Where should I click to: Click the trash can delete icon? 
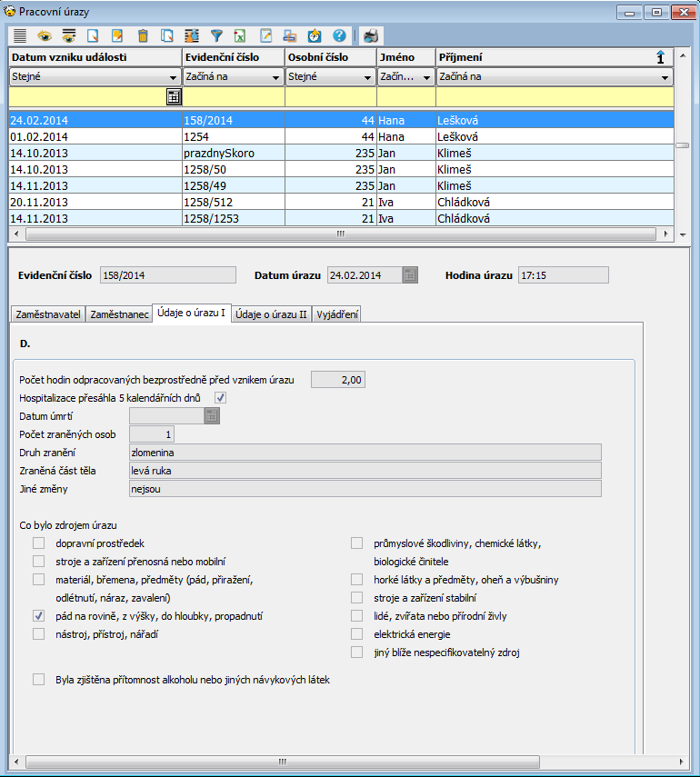click(142, 36)
